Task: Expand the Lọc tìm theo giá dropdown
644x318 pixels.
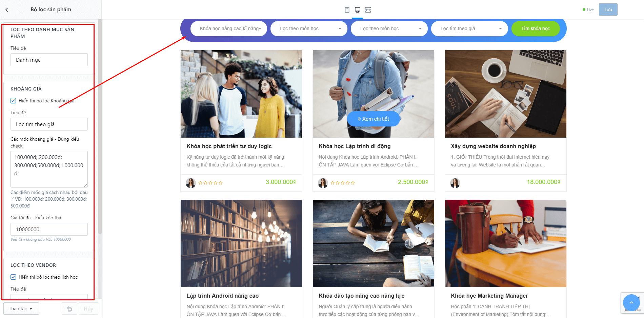Action: [469, 28]
